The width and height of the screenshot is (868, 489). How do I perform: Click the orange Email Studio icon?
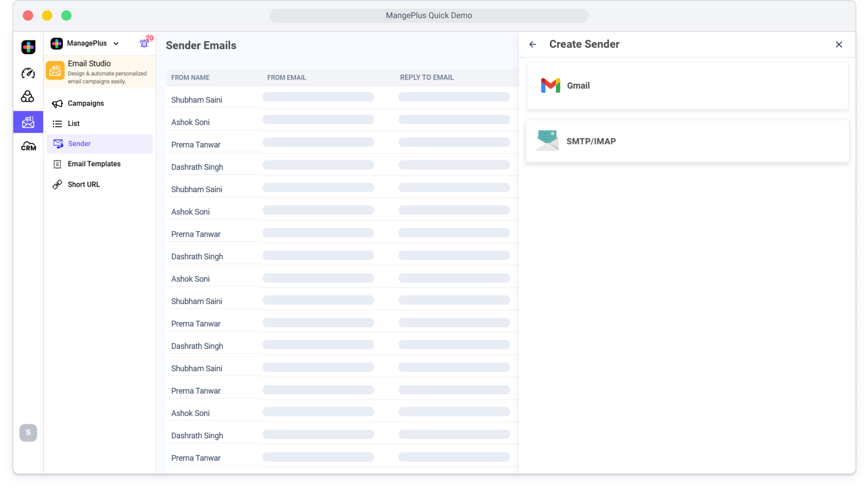click(55, 71)
